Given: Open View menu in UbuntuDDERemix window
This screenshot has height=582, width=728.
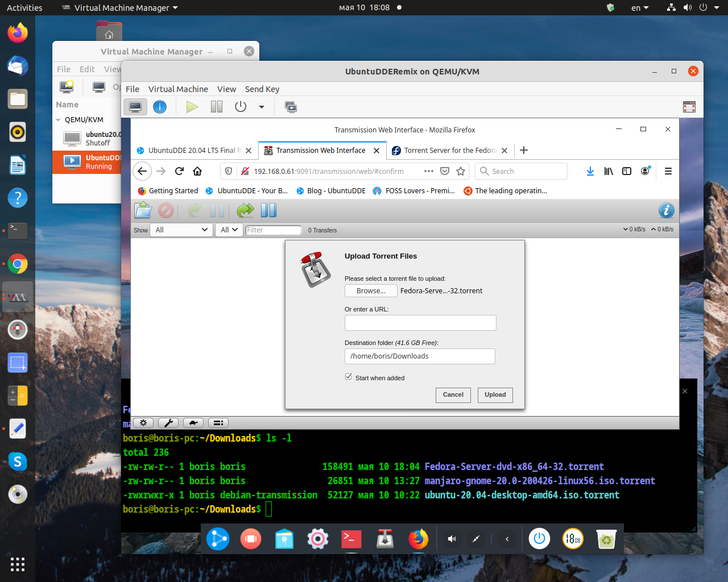Looking at the screenshot, I should point(226,89).
